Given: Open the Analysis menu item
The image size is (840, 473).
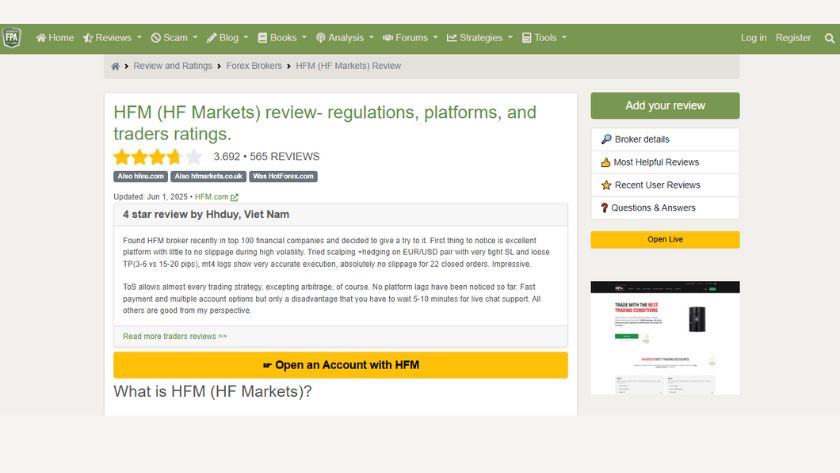Looking at the screenshot, I should (x=344, y=37).
